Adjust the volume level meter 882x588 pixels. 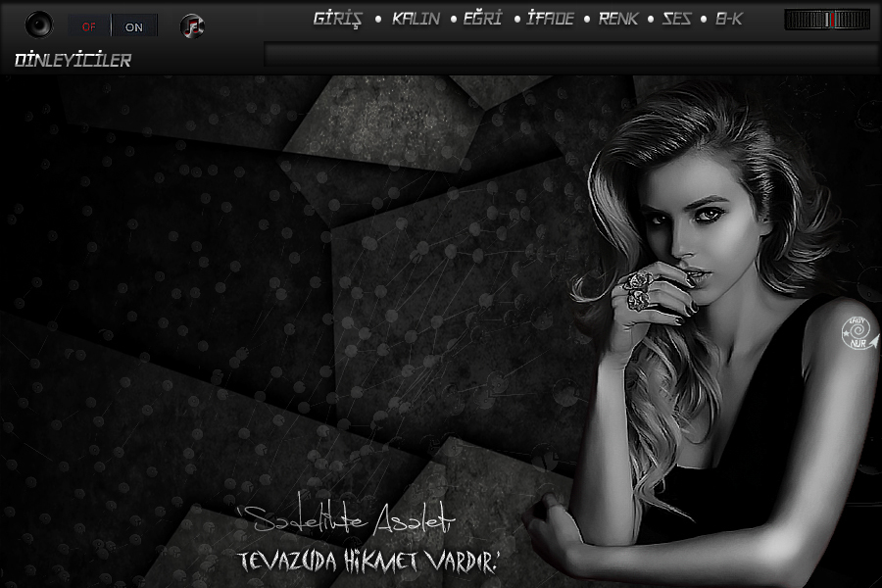click(x=826, y=20)
